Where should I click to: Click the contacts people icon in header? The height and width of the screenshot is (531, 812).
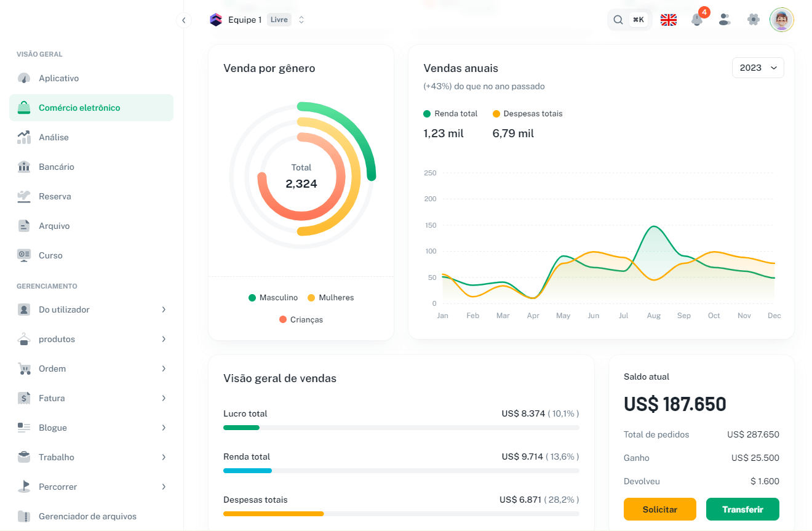(x=725, y=20)
